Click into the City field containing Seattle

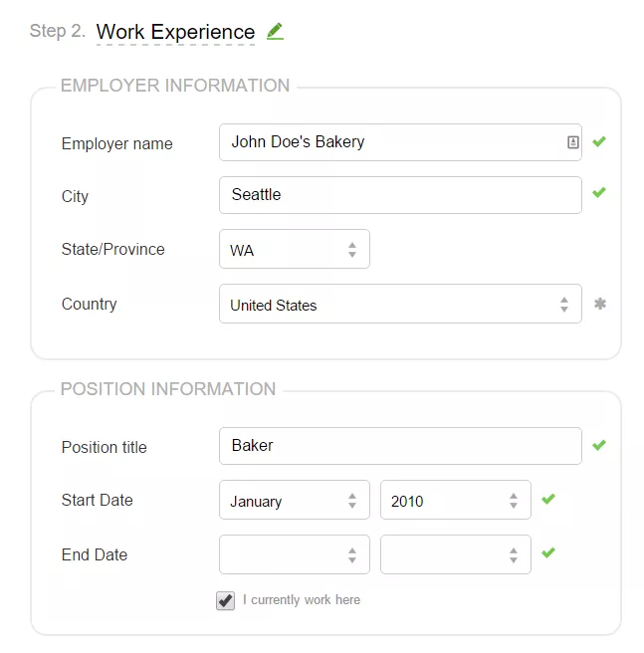click(400, 195)
